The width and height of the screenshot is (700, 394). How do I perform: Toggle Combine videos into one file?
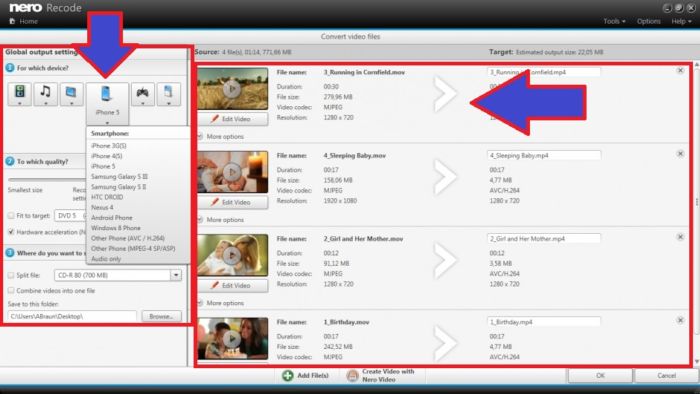[11, 290]
